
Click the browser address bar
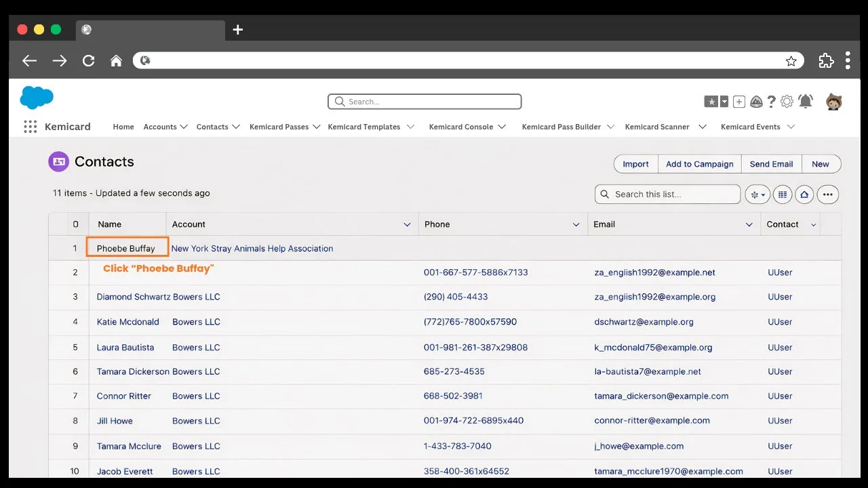(x=468, y=60)
